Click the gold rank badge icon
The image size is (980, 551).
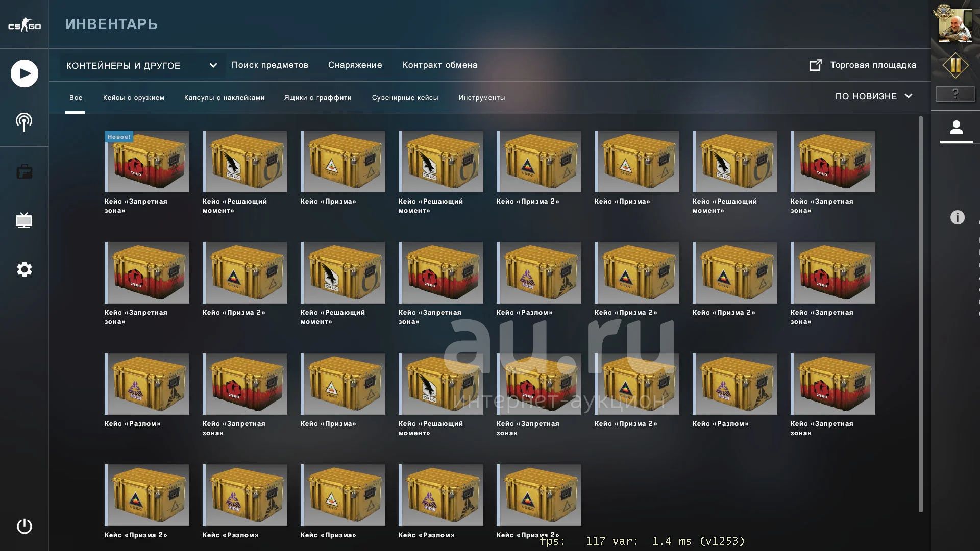click(x=955, y=65)
